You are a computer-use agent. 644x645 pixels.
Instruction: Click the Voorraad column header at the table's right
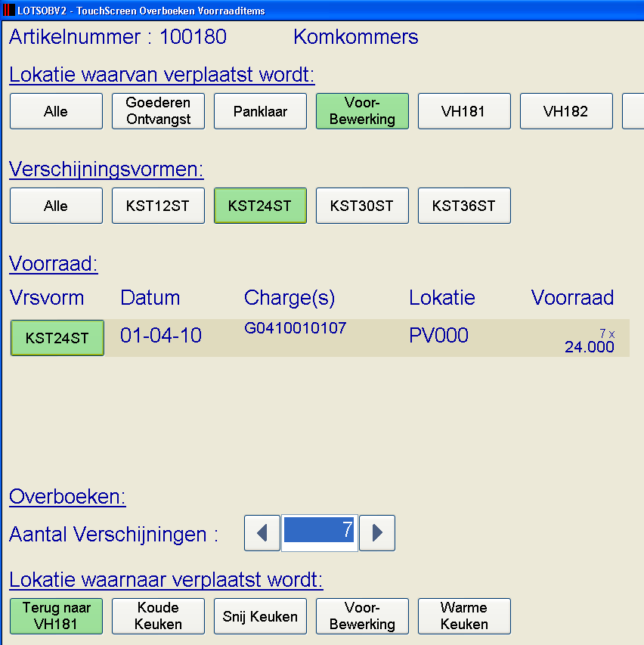[572, 297]
